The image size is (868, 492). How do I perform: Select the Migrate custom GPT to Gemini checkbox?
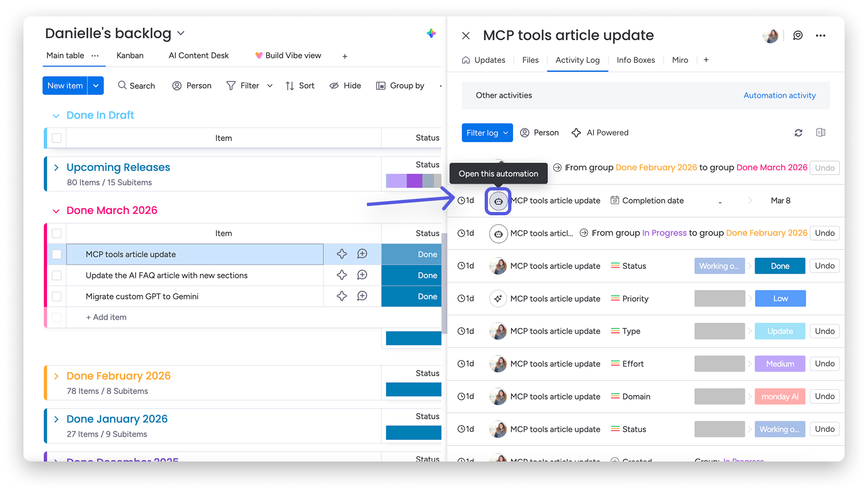pos(57,296)
